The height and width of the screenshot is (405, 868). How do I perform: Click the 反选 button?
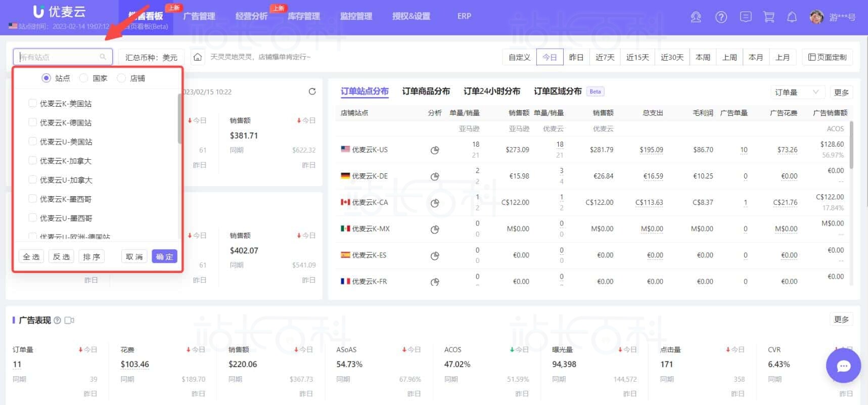click(62, 256)
